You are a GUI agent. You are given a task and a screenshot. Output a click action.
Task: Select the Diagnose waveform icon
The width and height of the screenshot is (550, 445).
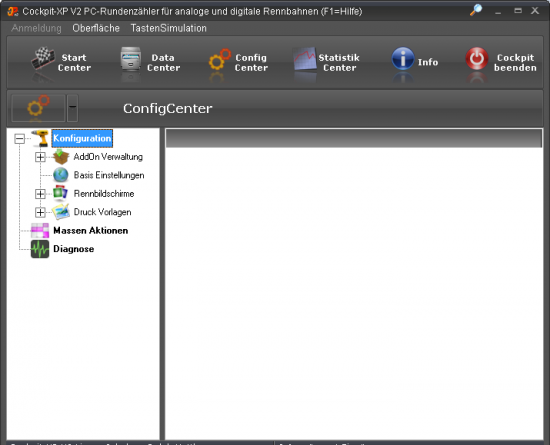[40, 249]
